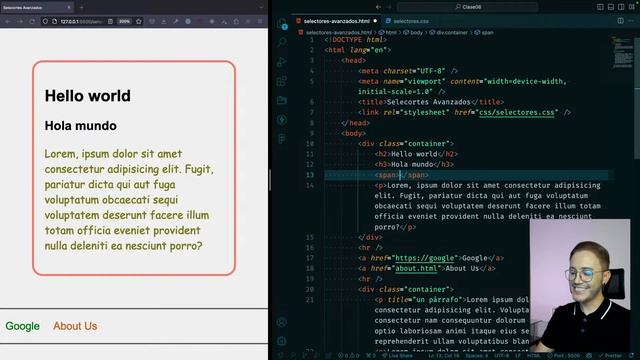
Task: Click the Clase06 command center search box
Action: coord(468,7)
